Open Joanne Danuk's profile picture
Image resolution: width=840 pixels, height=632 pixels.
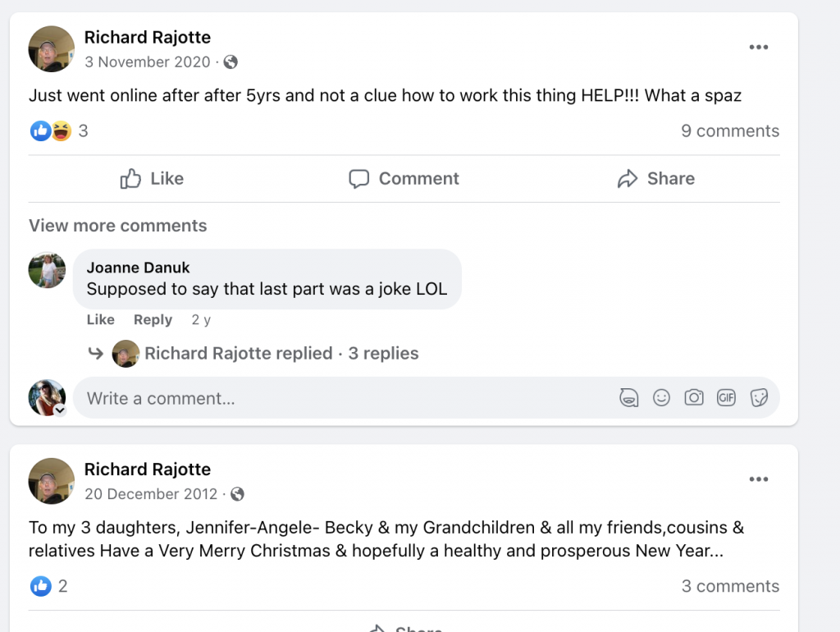[47, 270]
